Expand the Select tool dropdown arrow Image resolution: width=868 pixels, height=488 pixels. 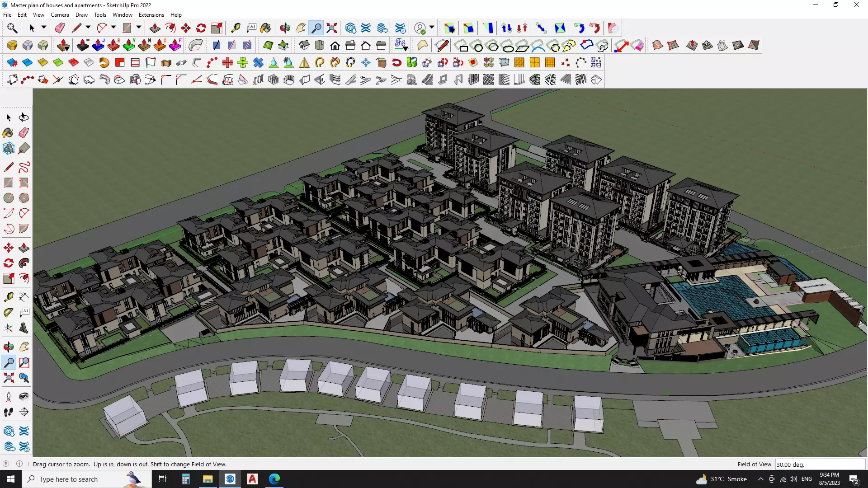44,28
